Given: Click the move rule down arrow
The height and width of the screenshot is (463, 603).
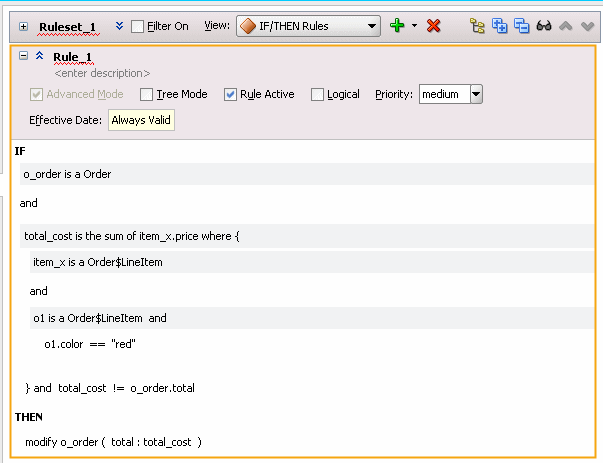Looking at the screenshot, I should click(x=587, y=26).
